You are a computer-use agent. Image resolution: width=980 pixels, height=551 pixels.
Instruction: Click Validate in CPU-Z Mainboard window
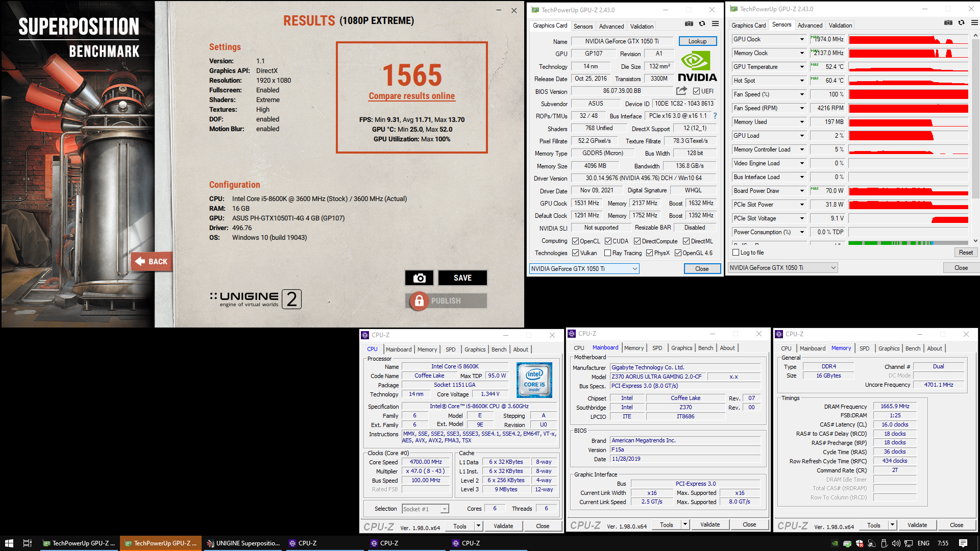point(710,524)
